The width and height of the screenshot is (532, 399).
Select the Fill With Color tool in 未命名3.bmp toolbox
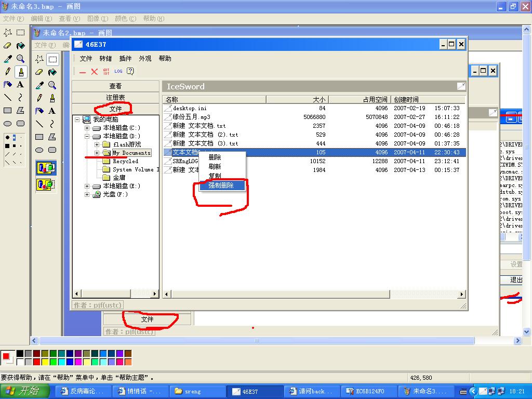click(x=21, y=46)
